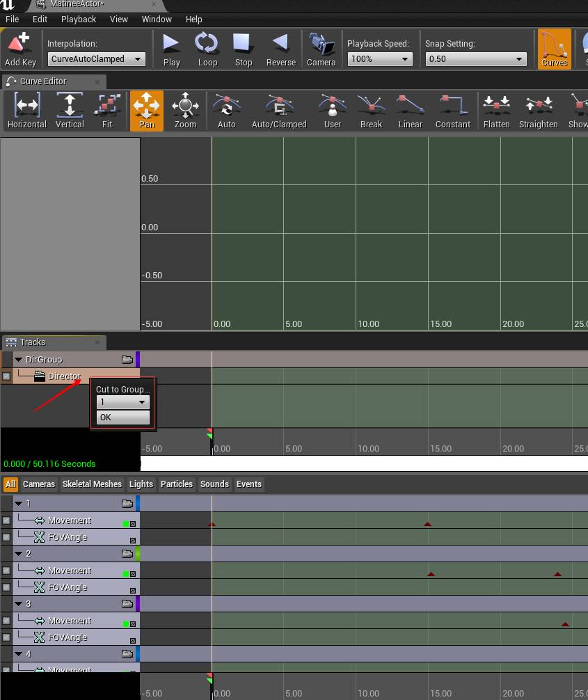The width and height of the screenshot is (588, 700).
Task: Open the Cut to Group dropdown
Action: (x=122, y=402)
